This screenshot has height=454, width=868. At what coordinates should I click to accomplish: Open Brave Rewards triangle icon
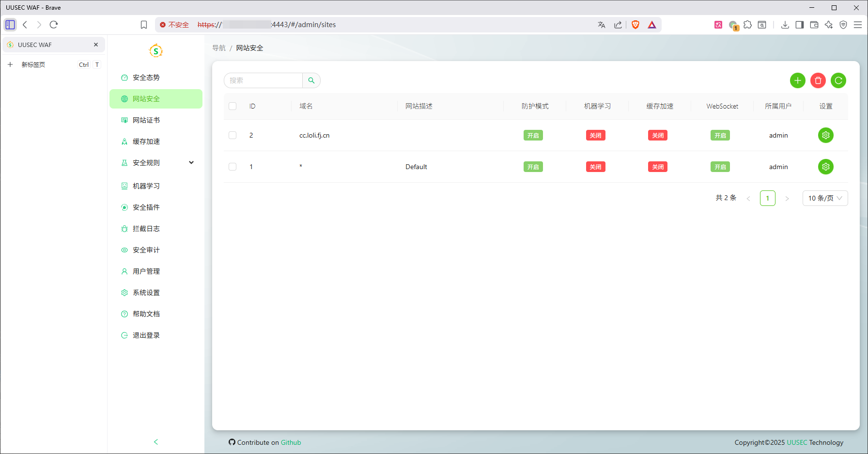[652, 25]
